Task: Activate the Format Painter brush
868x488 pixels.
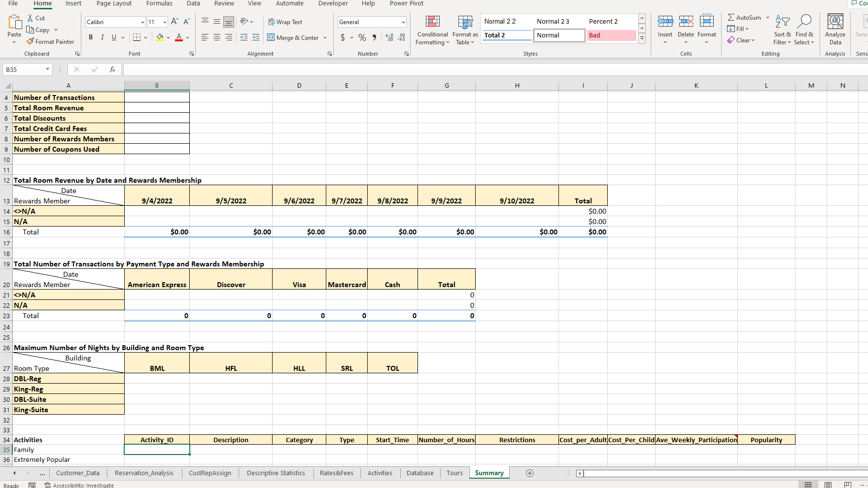Action: pos(30,41)
